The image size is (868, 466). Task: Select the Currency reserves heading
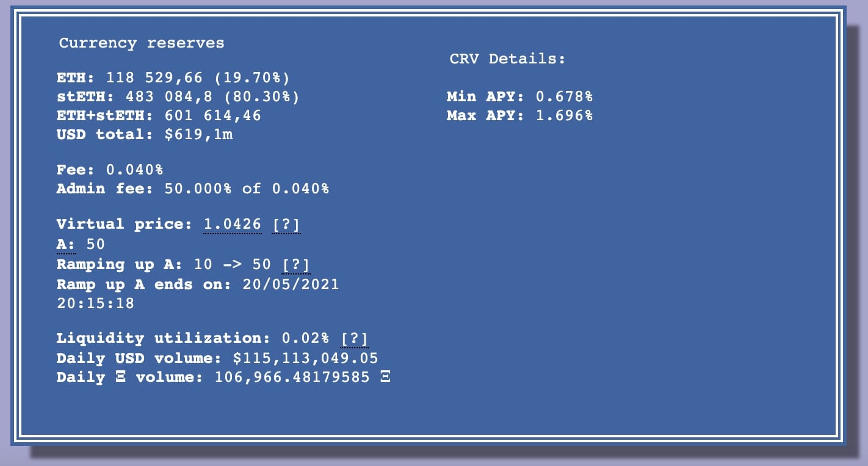tap(142, 43)
